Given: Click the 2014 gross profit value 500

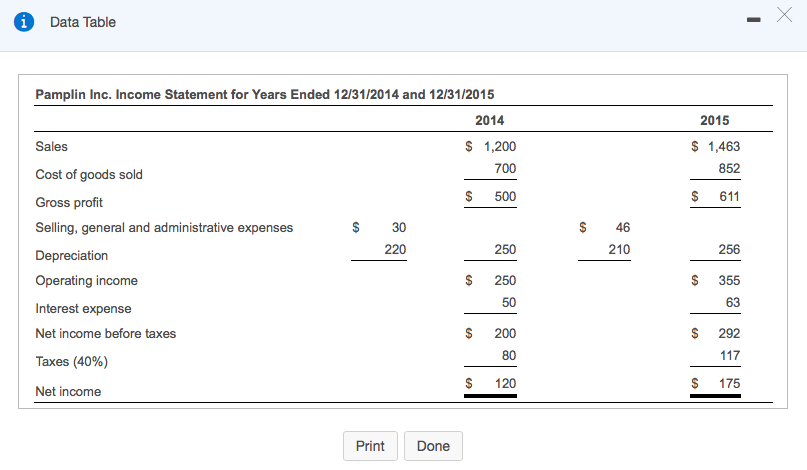Looking at the screenshot, I should 505,197.
